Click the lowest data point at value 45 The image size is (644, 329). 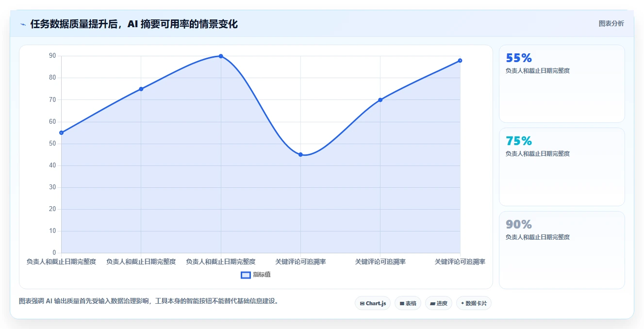click(x=300, y=154)
